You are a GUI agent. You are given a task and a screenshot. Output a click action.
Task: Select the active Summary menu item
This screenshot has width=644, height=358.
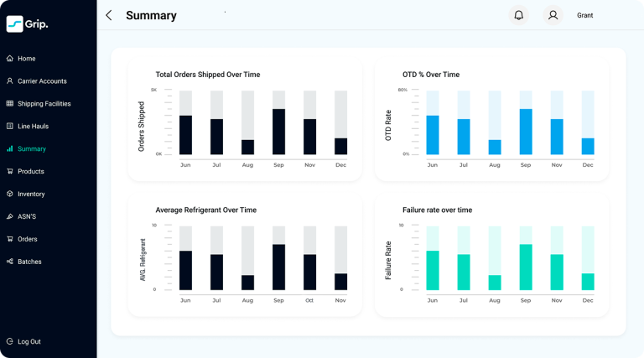click(x=31, y=149)
